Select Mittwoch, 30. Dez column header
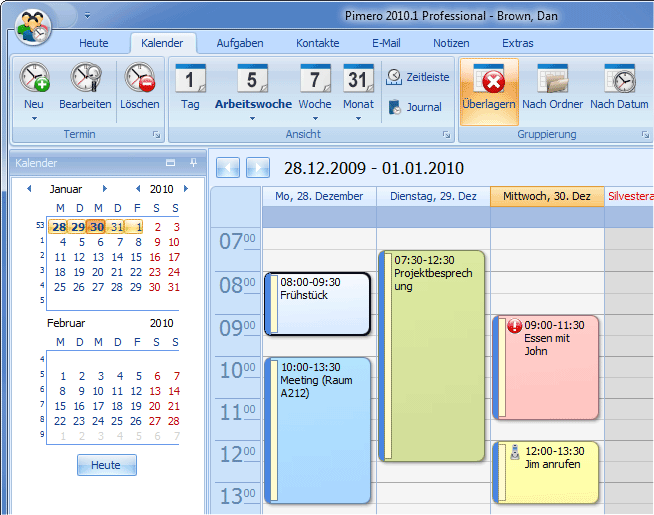Screen dimensions: 654x515 pos(547,196)
